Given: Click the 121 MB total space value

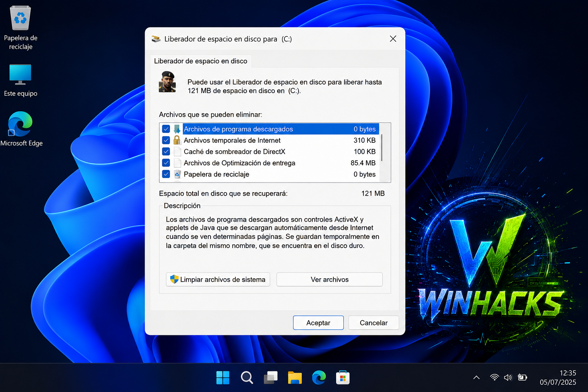Looking at the screenshot, I should (373, 193).
